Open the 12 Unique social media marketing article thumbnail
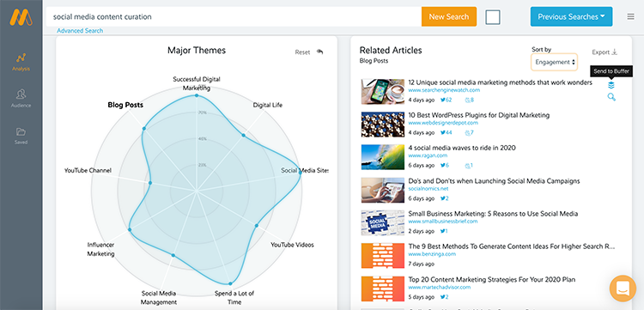Screen dimensions: 644x310 coord(383,92)
